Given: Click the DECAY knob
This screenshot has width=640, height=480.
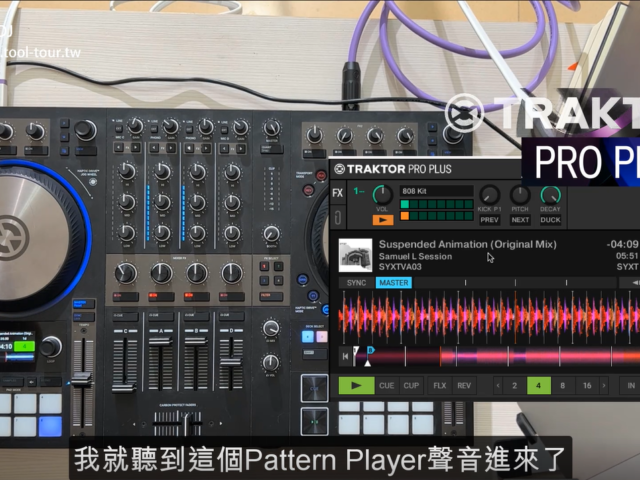Looking at the screenshot, I should coord(550,196).
